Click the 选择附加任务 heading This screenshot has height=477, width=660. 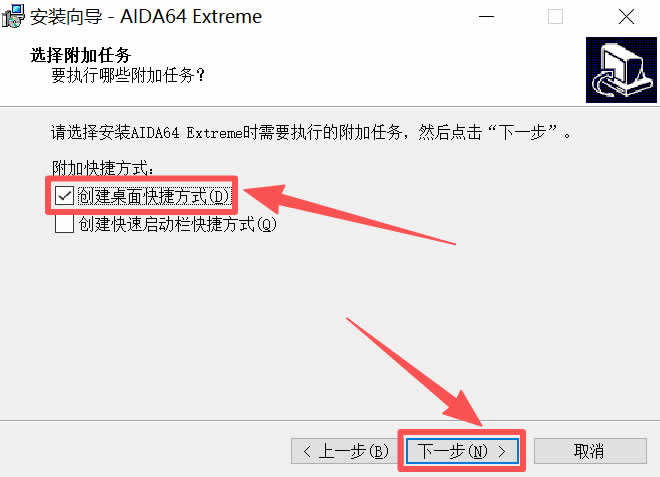click(81, 55)
